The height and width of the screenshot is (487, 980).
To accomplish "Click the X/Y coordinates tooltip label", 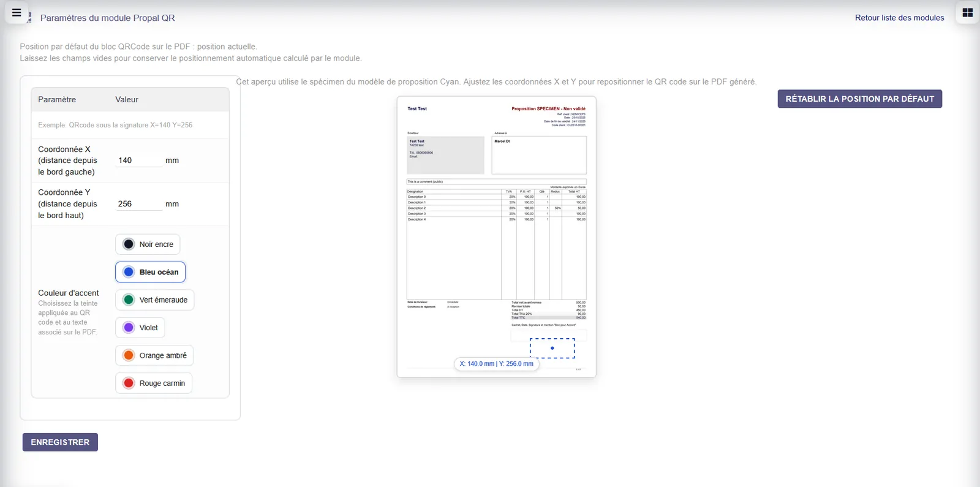I will [497, 364].
